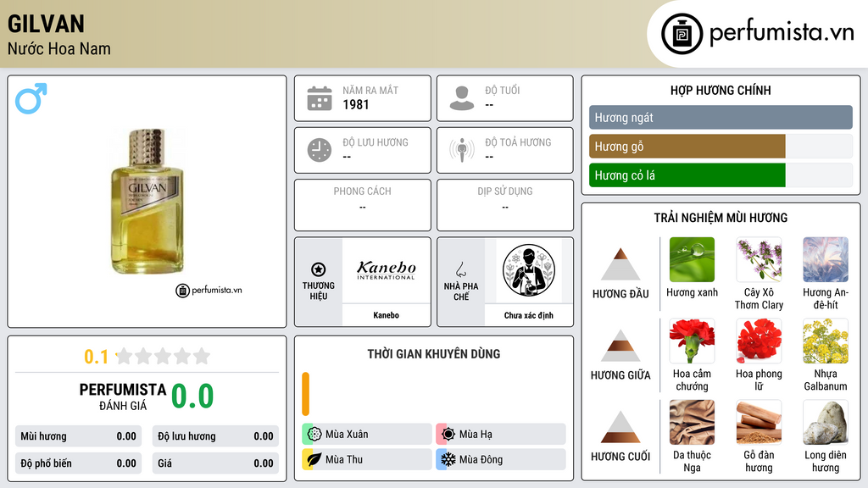The height and width of the screenshot is (488, 868).
Task: Click the Da thuộc Nga note image
Action: [x=692, y=422]
